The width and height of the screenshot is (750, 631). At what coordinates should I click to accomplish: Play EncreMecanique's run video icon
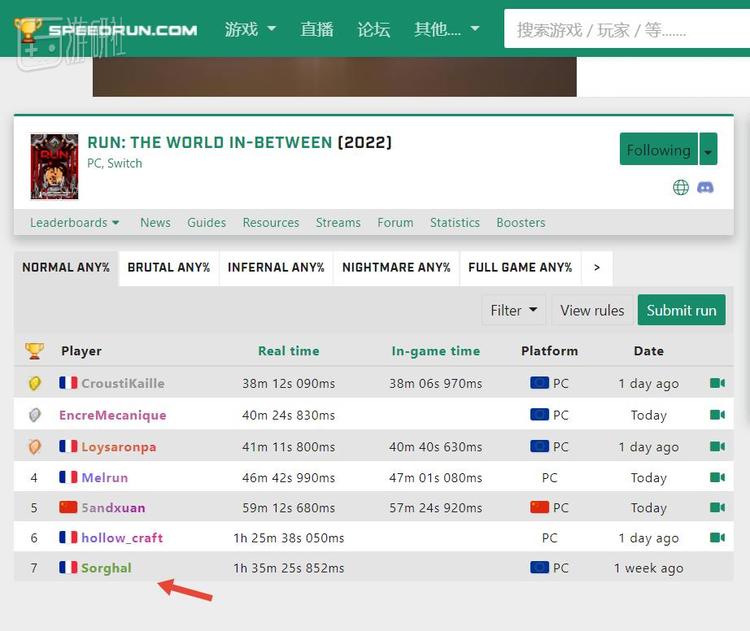(x=717, y=414)
